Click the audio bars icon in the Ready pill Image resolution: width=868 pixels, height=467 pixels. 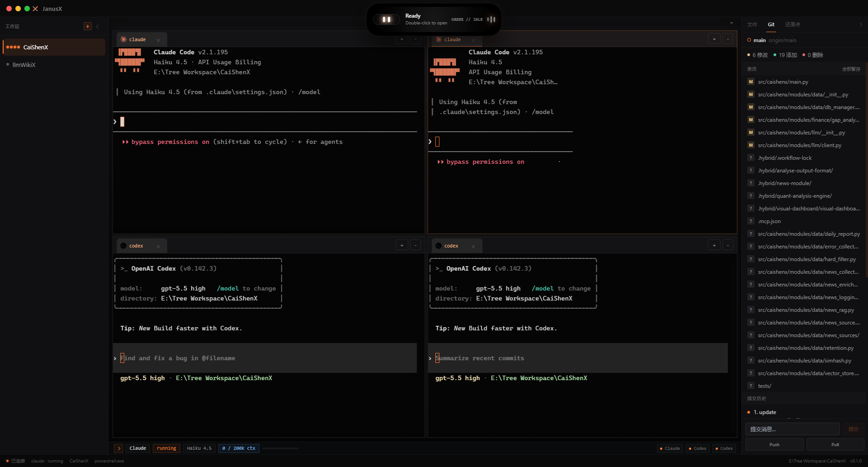(491, 19)
